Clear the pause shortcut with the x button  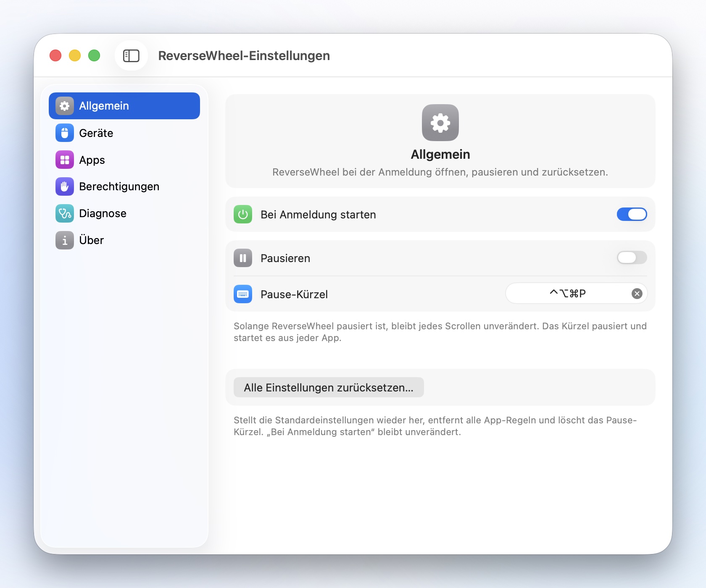click(637, 294)
